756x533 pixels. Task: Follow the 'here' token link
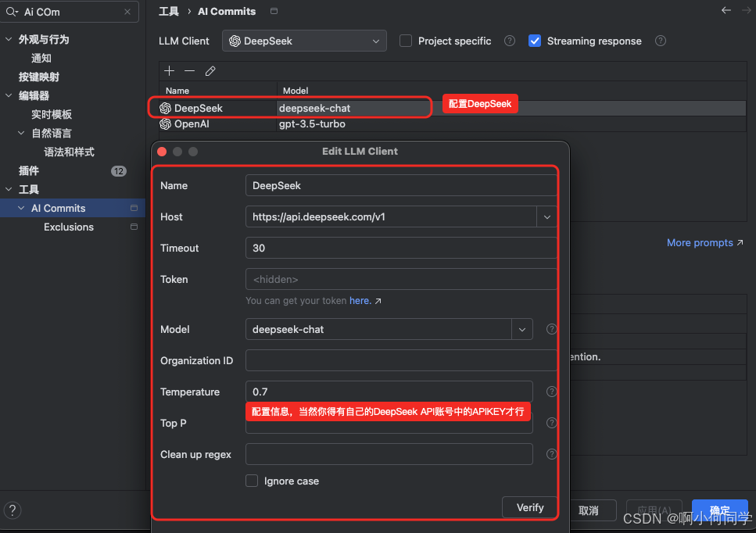pyautogui.click(x=360, y=301)
